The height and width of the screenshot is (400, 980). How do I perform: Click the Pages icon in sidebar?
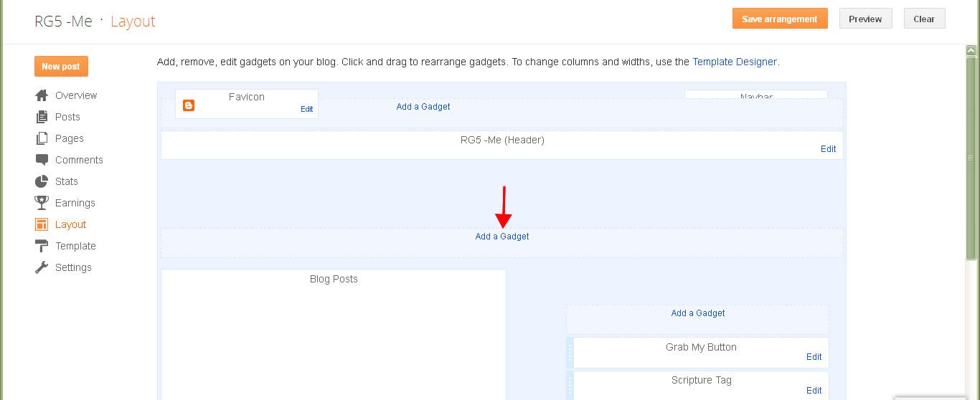[x=42, y=138]
